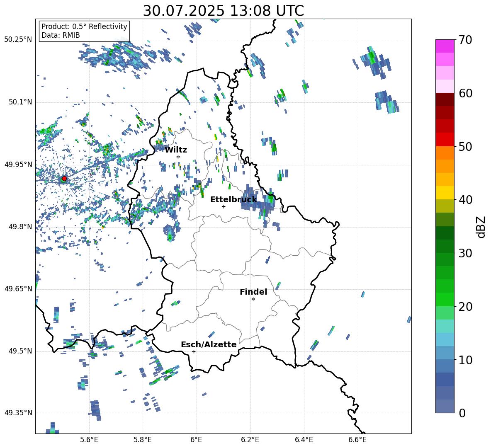The image size is (491, 448).
Task: Click the light blue colorbar segment above 10
Action: click(x=445, y=339)
